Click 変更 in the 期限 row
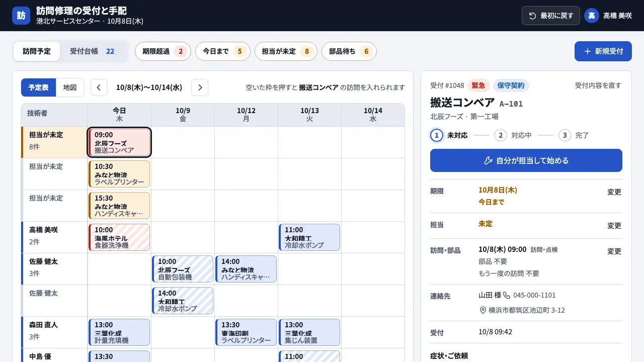 click(x=614, y=192)
